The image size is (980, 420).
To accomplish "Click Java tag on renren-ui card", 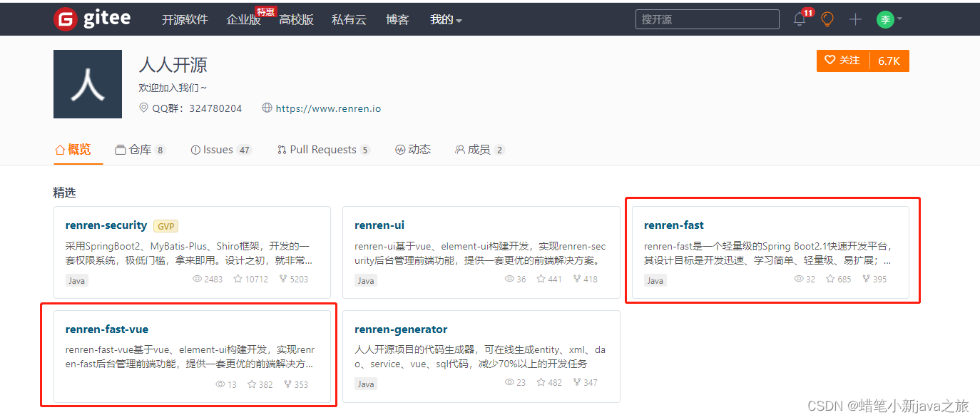I will [x=366, y=280].
